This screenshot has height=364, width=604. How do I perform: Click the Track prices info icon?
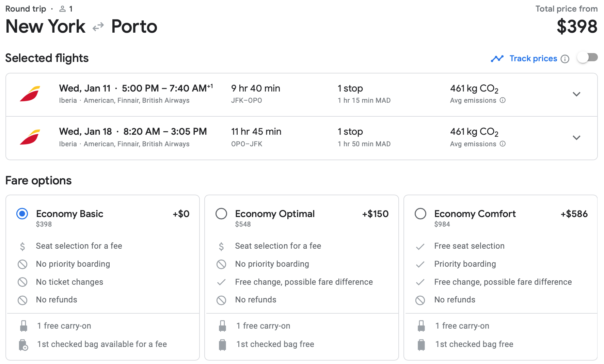[565, 59]
